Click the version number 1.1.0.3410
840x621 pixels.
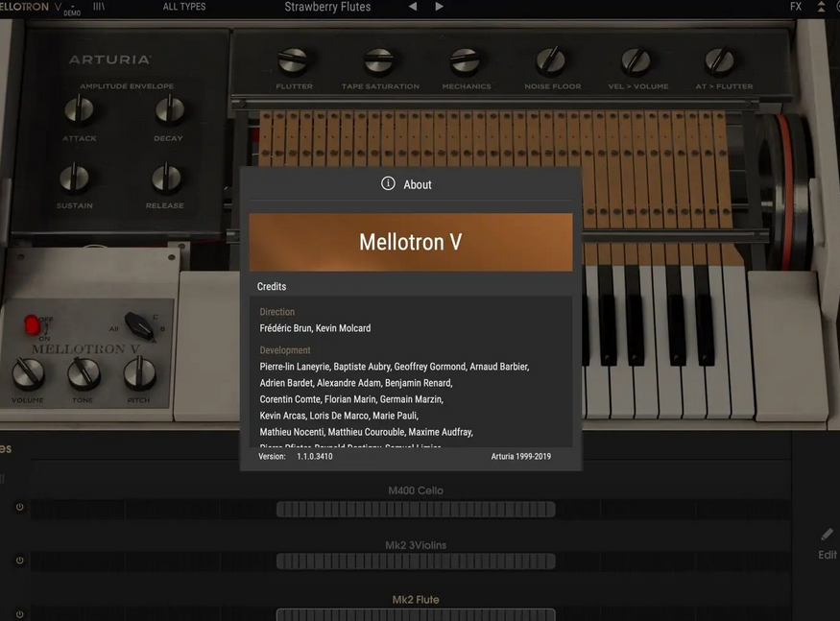tap(315, 457)
